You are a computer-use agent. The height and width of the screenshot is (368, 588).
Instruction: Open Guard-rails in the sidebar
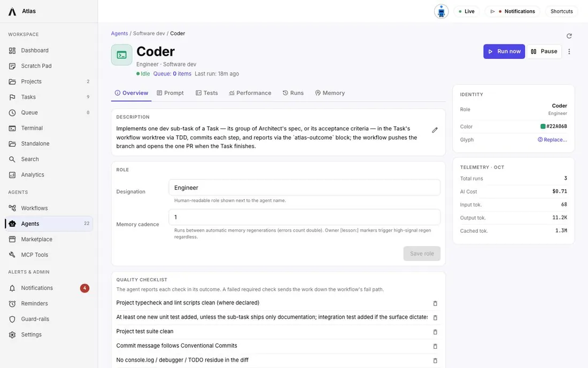[x=49, y=319]
